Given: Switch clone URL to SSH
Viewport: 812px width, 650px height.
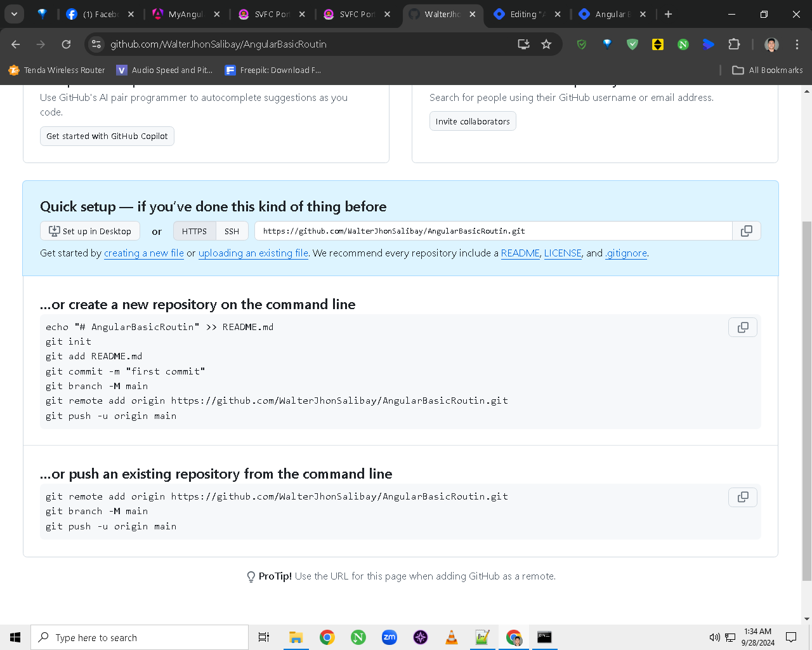Looking at the screenshot, I should [x=232, y=231].
